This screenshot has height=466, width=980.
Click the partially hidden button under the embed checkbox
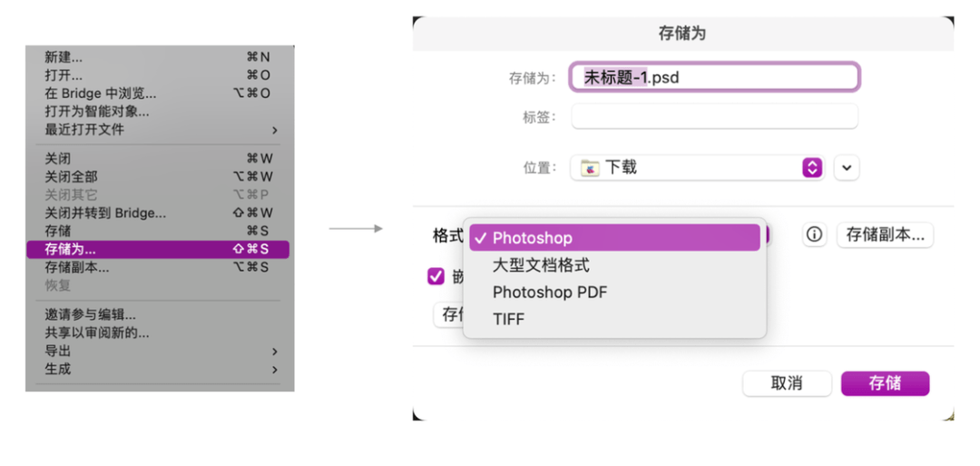pyautogui.click(x=449, y=314)
